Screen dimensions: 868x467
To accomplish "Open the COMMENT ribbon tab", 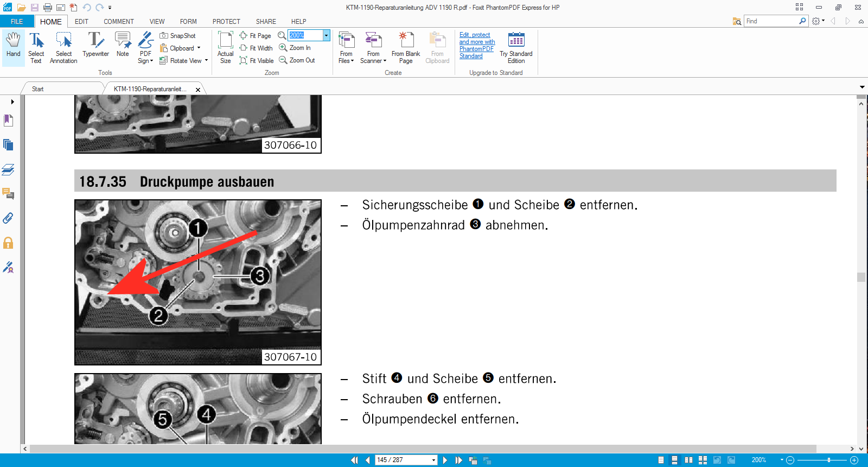I will (118, 22).
